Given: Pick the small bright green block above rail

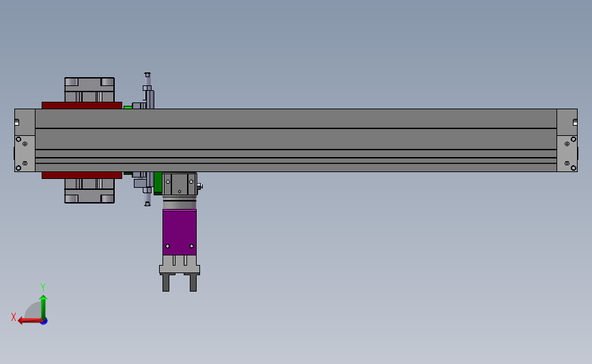Looking at the screenshot, I should point(128,107).
